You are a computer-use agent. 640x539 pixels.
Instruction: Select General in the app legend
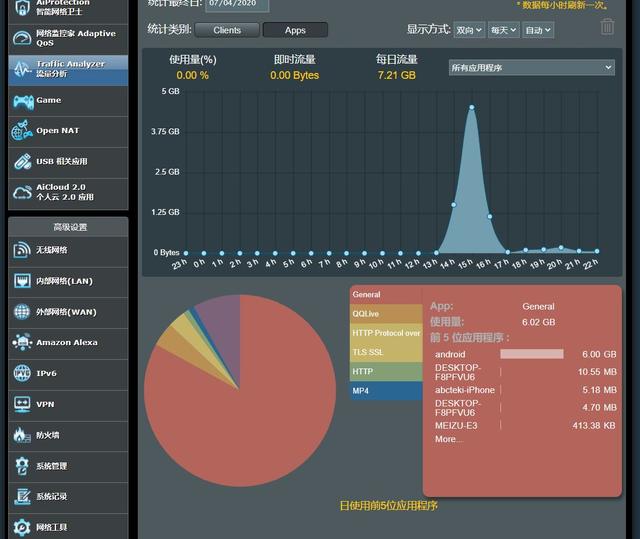coord(386,295)
